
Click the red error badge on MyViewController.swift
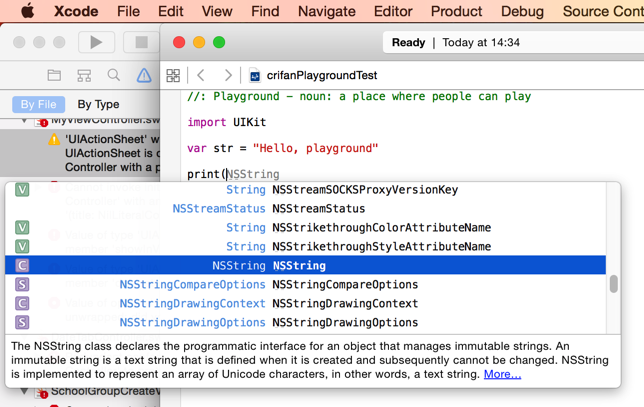coord(44,123)
